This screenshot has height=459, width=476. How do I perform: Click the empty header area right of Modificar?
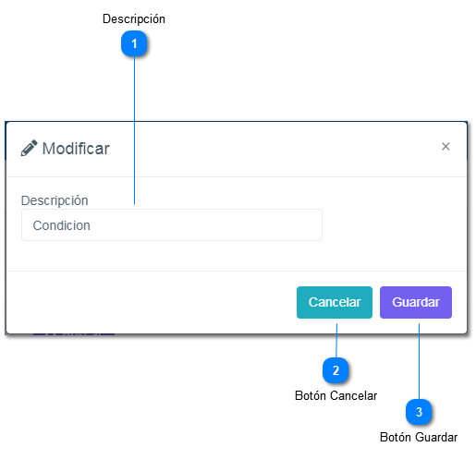275,149
